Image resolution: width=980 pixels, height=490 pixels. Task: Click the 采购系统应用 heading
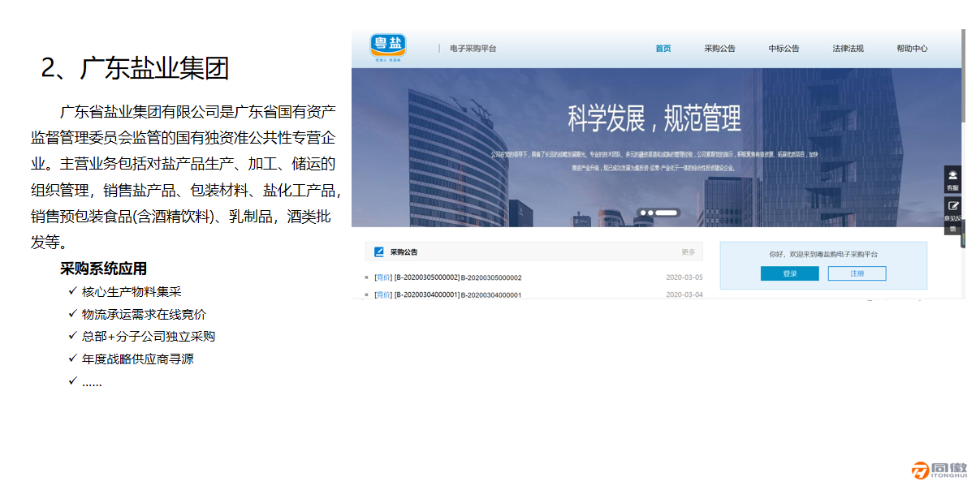coord(103,269)
